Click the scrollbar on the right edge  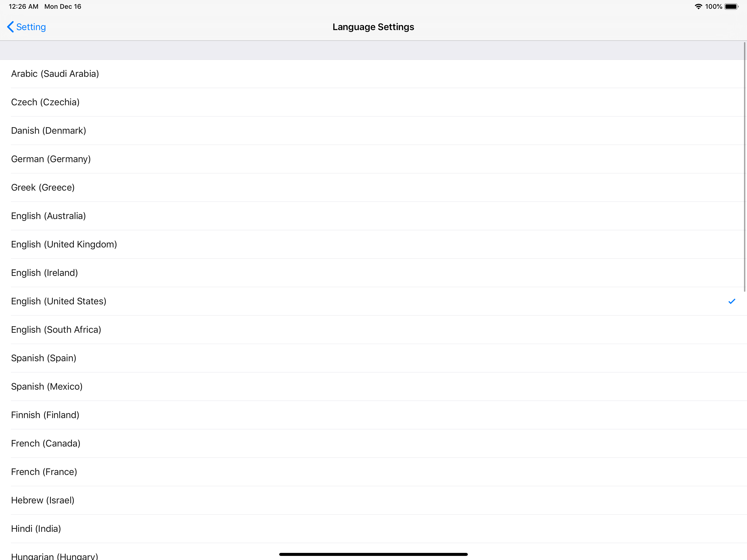[x=745, y=169]
